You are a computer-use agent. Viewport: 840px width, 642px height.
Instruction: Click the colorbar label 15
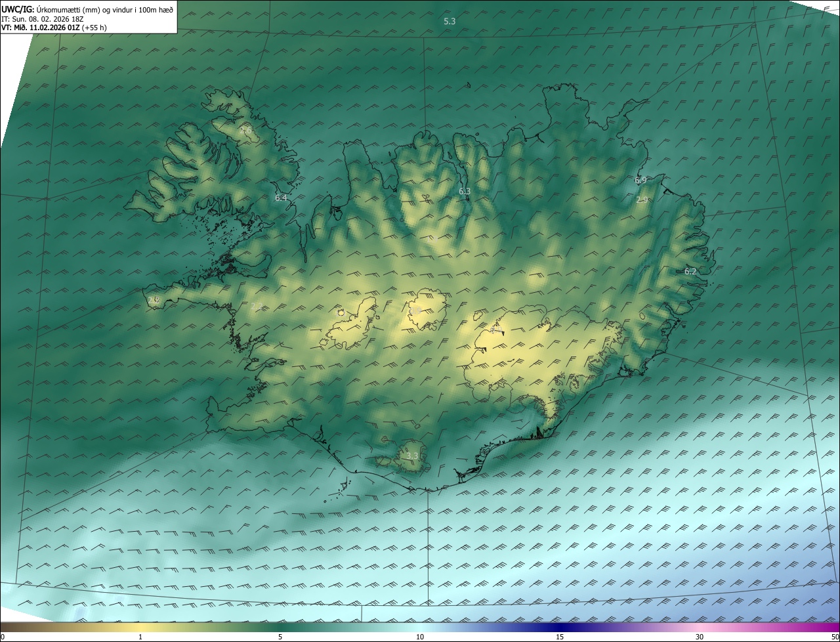pos(560,637)
